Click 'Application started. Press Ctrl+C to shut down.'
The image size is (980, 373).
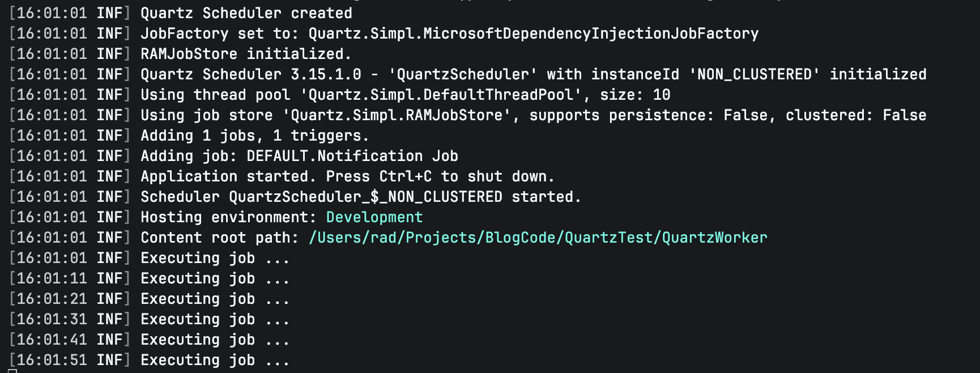tap(347, 176)
